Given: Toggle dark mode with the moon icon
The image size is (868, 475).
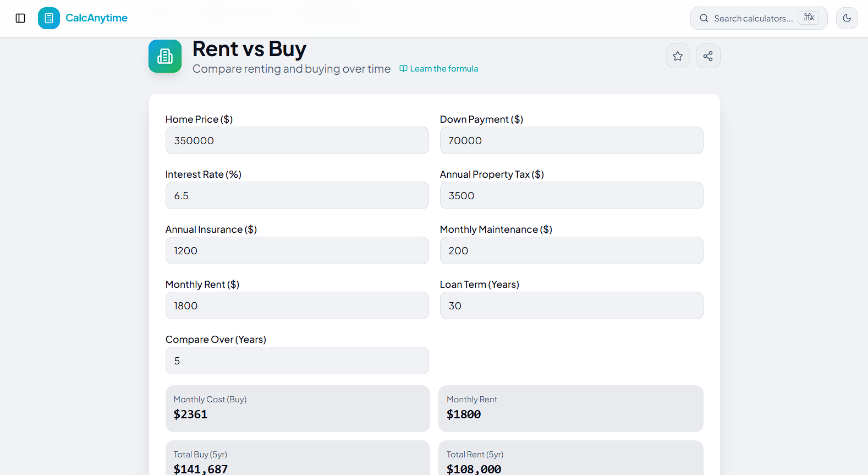Looking at the screenshot, I should 847,18.
